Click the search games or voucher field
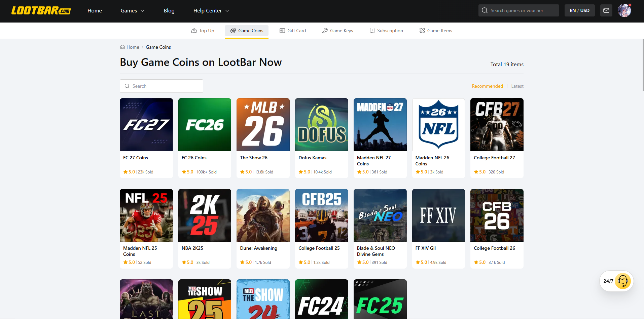644x319 pixels. pos(519,10)
